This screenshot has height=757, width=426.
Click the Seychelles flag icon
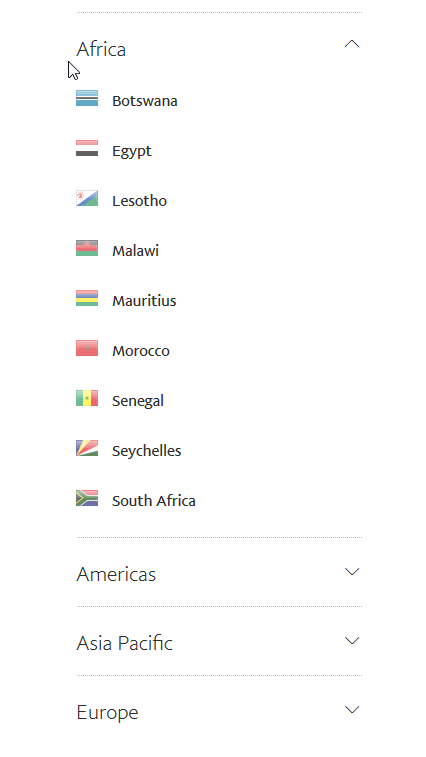point(87,448)
